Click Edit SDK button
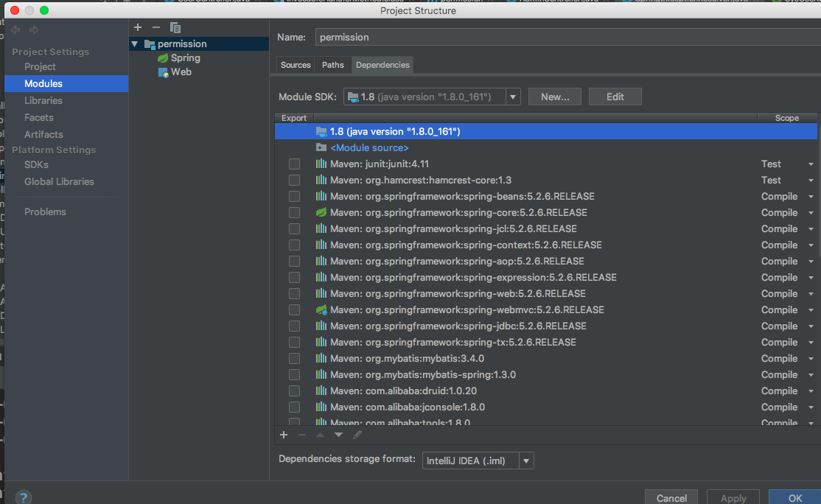Viewport: 821px width, 504px height. tap(615, 97)
